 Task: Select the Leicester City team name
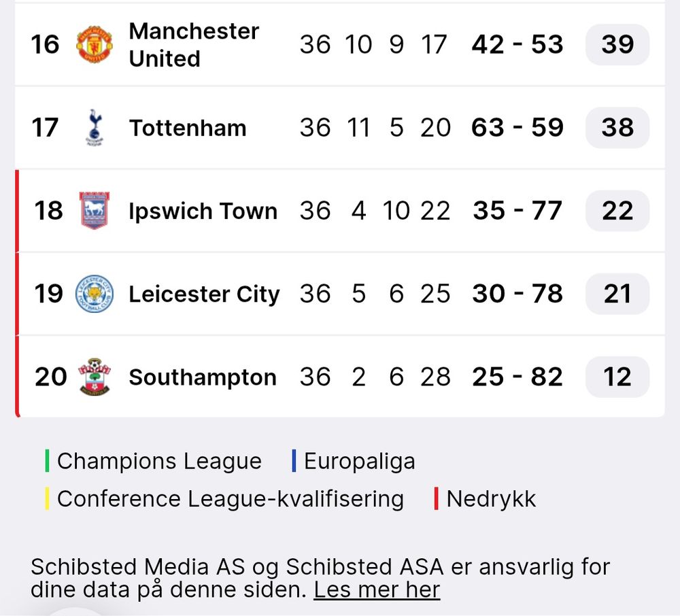pos(204,294)
